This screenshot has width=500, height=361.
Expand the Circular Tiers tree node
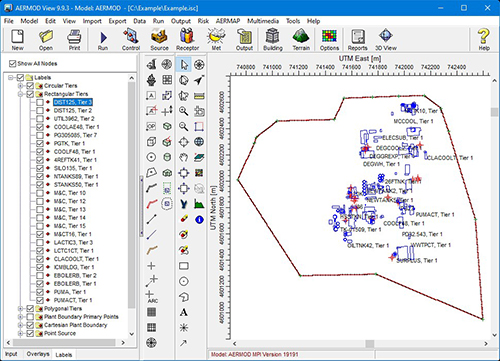click(20, 86)
